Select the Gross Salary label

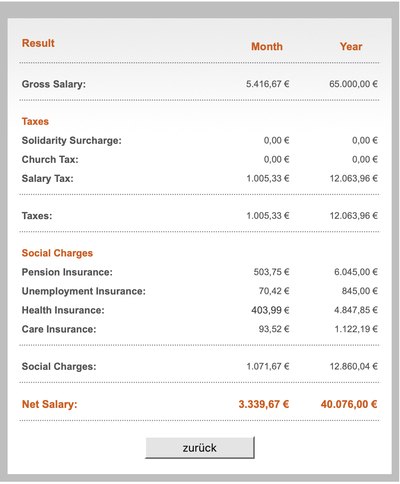[54, 84]
